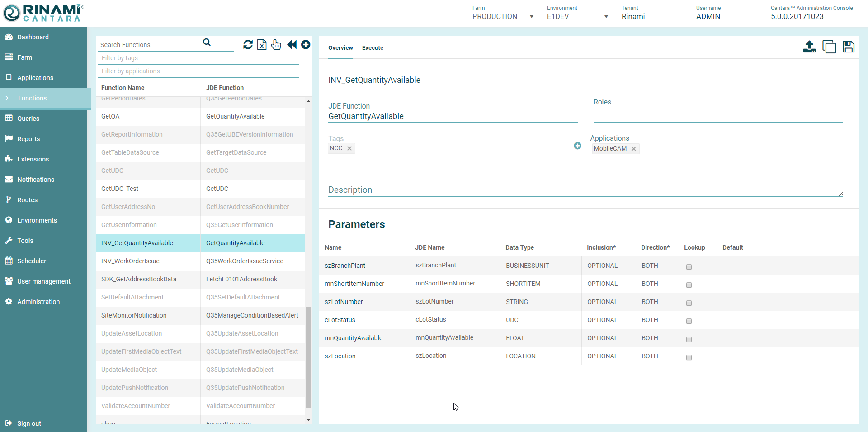Switch to the Execute tab
The height and width of the screenshot is (432, 868).
[373, 48]
